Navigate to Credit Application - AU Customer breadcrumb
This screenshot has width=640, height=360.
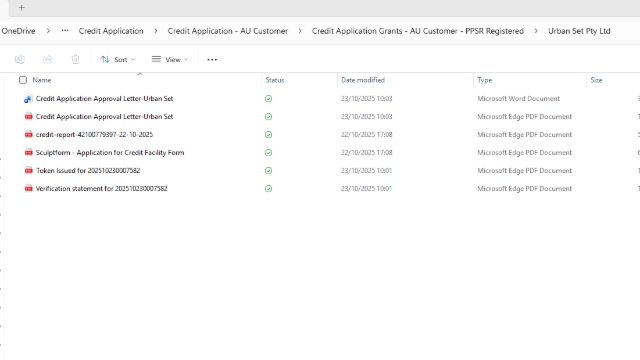click(x=228, y=31)
